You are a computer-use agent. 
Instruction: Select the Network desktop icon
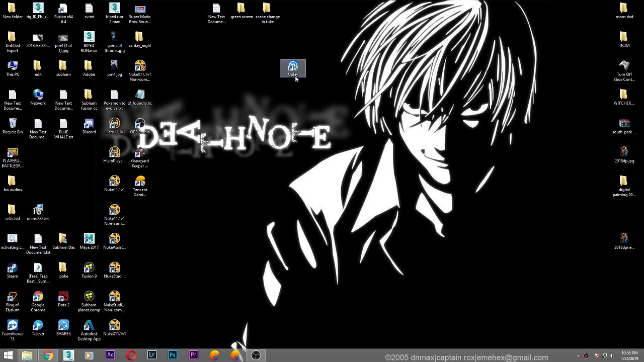pos(38,98)
